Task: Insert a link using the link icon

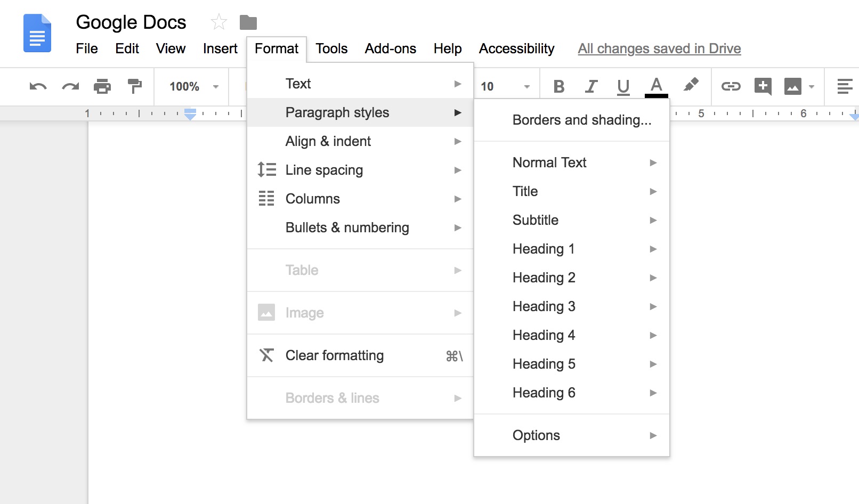Action: tap(731, 86)
